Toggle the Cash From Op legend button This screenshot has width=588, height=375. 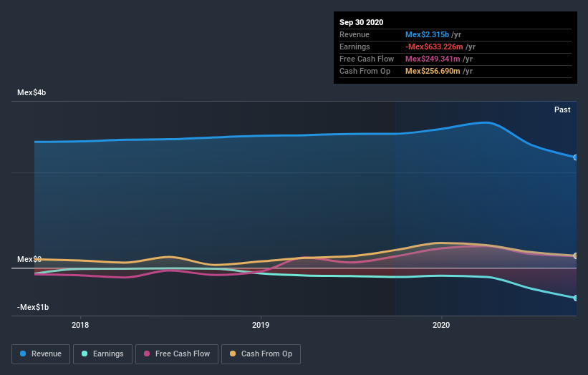click(x=261, y=354)
